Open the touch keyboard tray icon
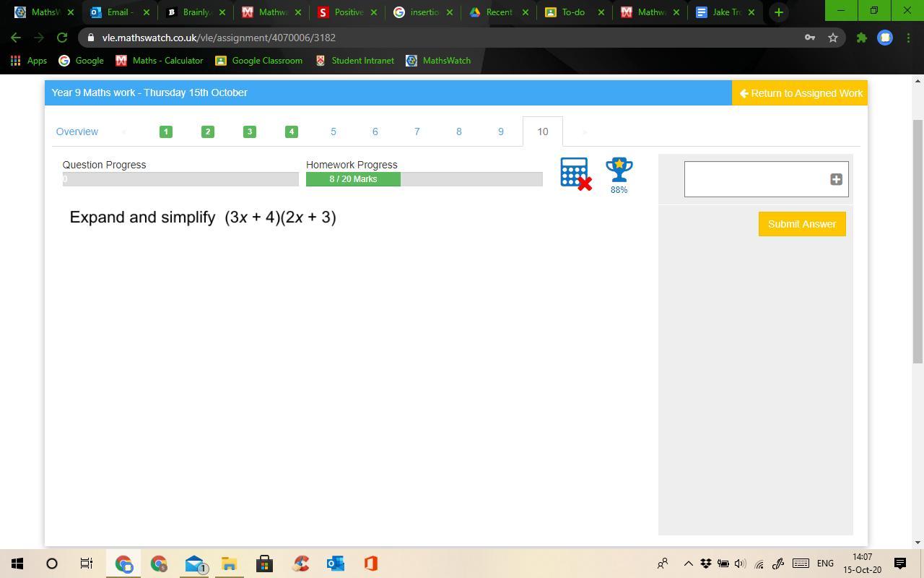The height and width of the screenshot is (578, 924). (x=801, y=564)
